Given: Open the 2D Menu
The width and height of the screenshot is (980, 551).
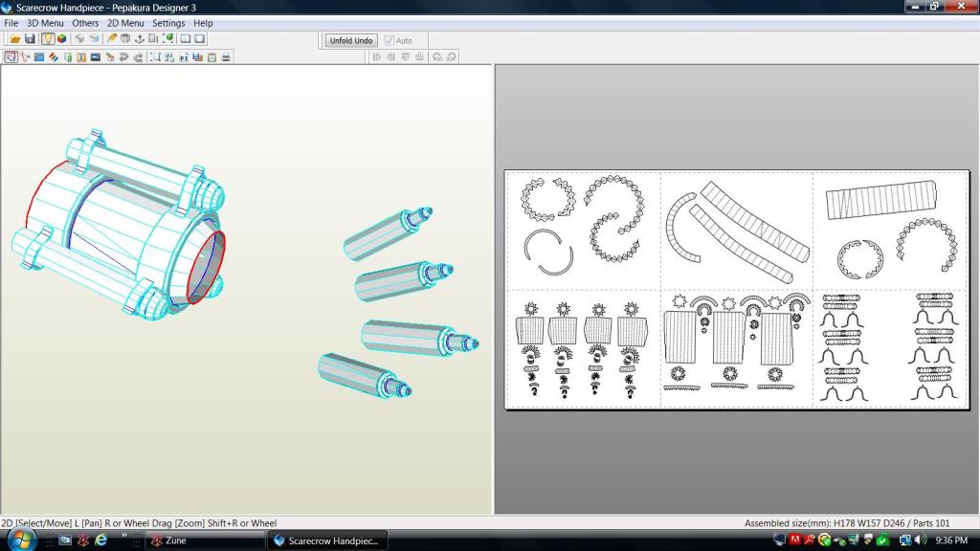Looking at the screenshot, I should coord(125,23).
